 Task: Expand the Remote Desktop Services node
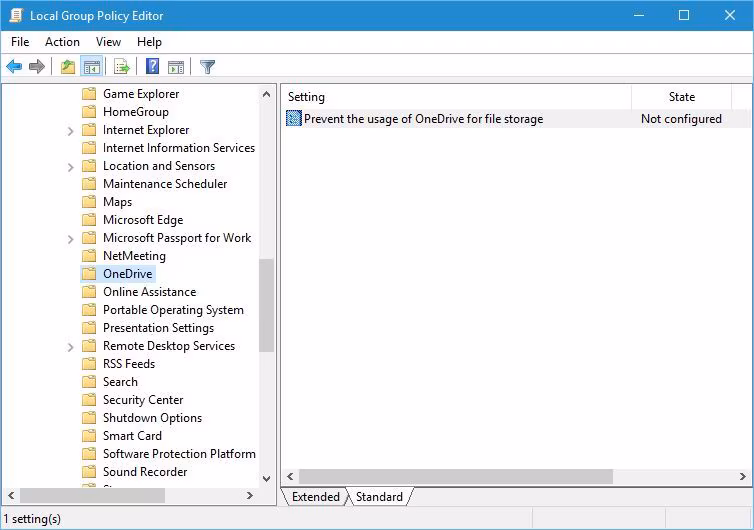click(x=70, y=347)
